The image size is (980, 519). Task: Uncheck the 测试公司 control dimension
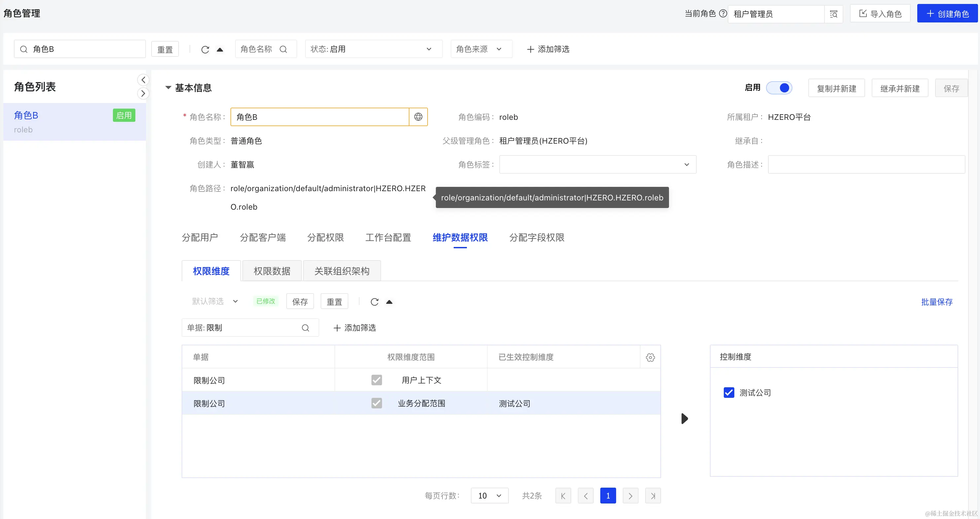pyautogui.click(x=729, y=392)
